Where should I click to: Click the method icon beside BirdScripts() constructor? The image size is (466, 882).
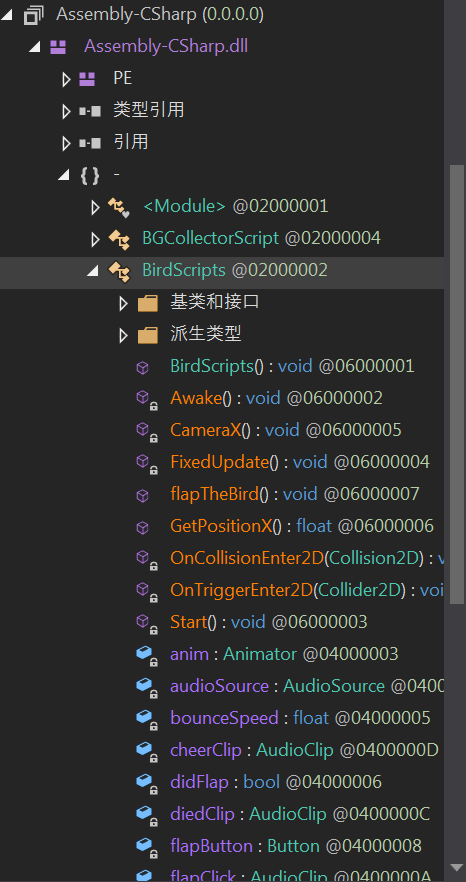click(143, 368)
